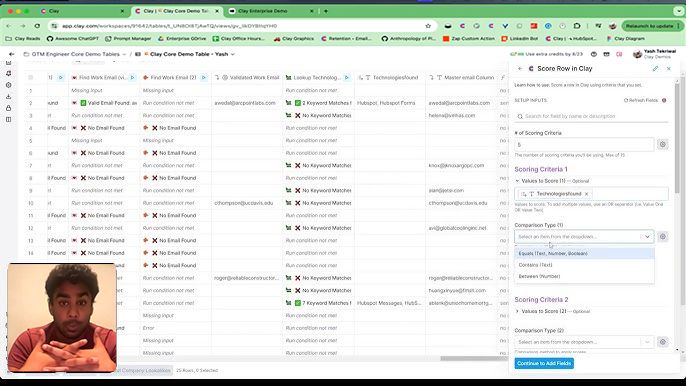Viewport: 686px width, 386px height.
Task: Go back with panel back arrow
Action: 520,69
